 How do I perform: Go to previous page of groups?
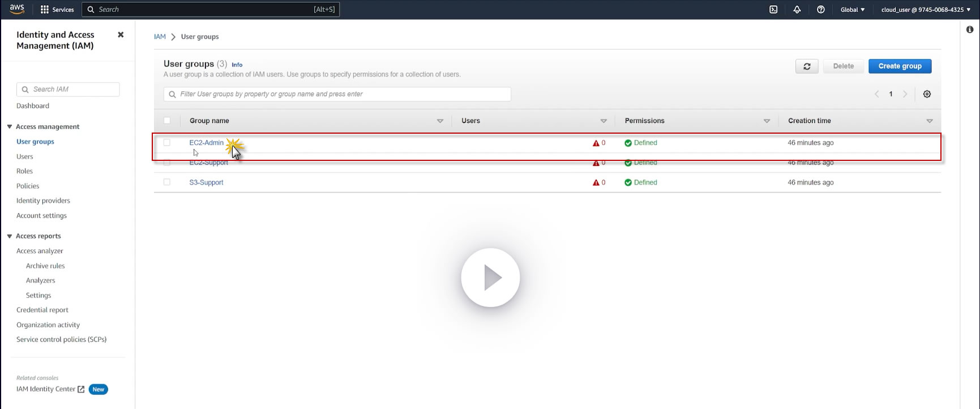[876, 94]
